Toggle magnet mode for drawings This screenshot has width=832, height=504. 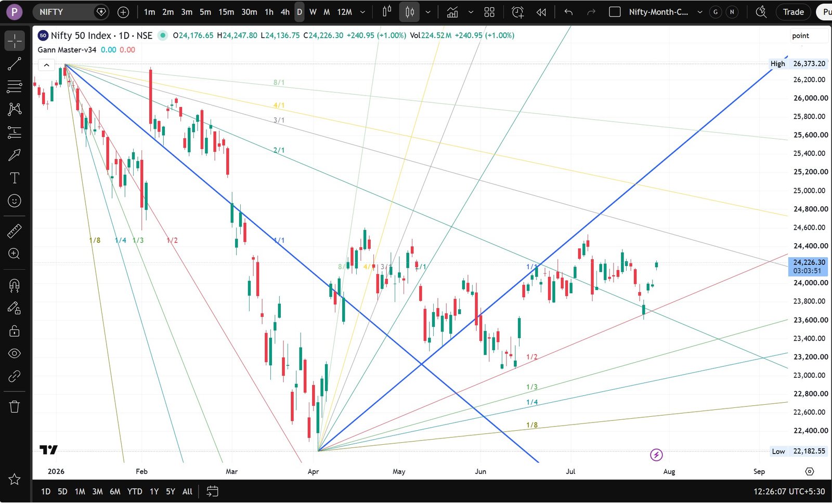15,285
